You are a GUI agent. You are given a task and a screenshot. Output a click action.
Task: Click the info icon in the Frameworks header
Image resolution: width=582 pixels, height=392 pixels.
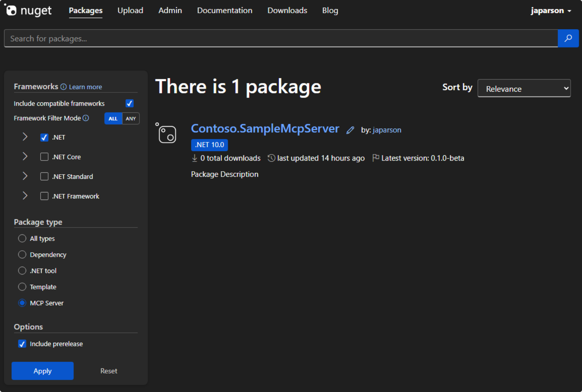(x=63, y=86)
